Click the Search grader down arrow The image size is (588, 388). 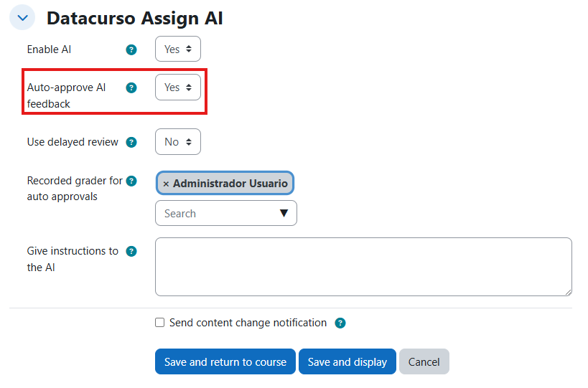coord(284,214)
